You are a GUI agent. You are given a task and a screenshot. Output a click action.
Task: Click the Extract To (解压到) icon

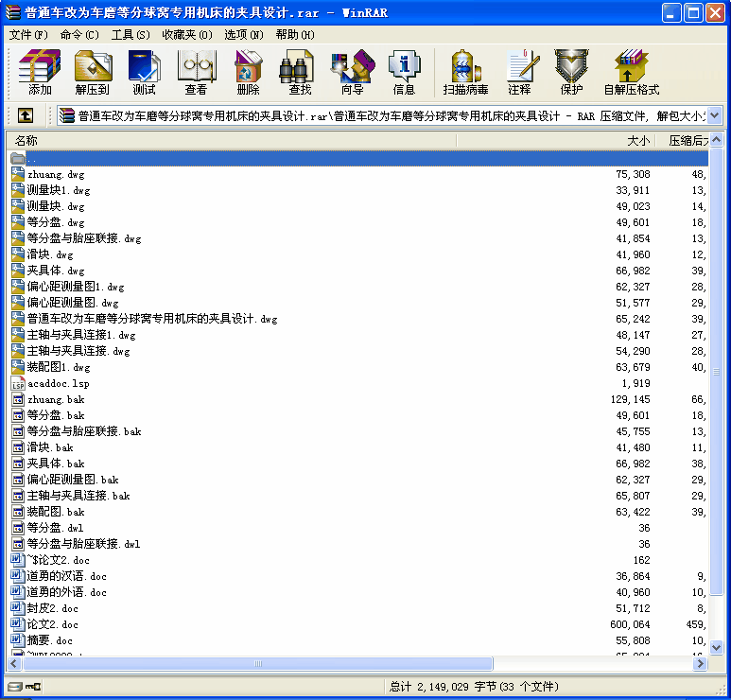pyautogui.click(x=93, y=73)
